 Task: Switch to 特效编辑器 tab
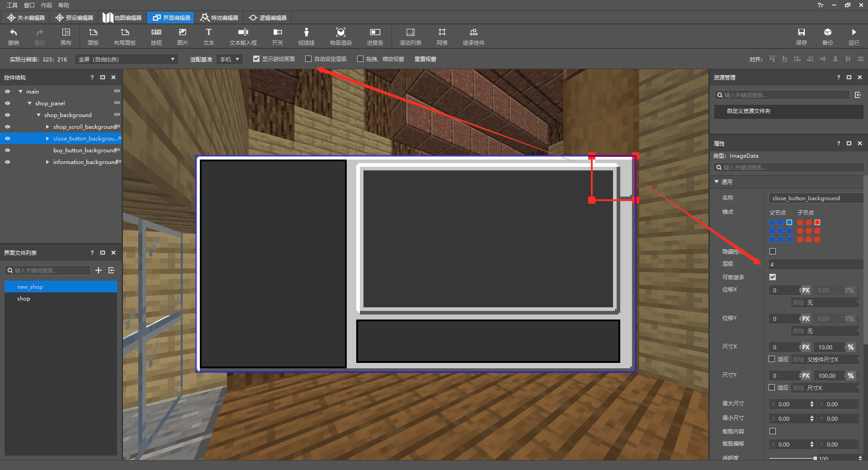tap(219, 18)
